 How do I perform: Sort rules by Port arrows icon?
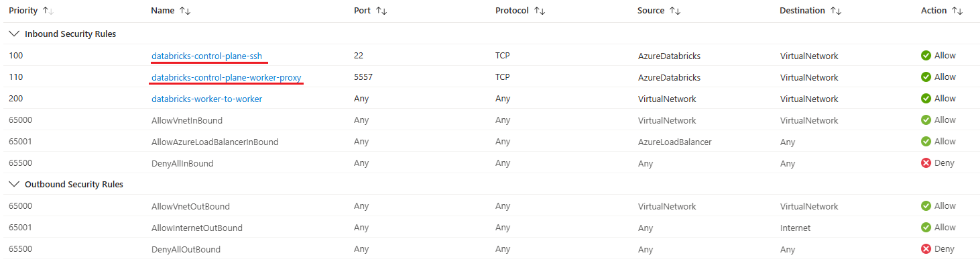coord(381,11)
